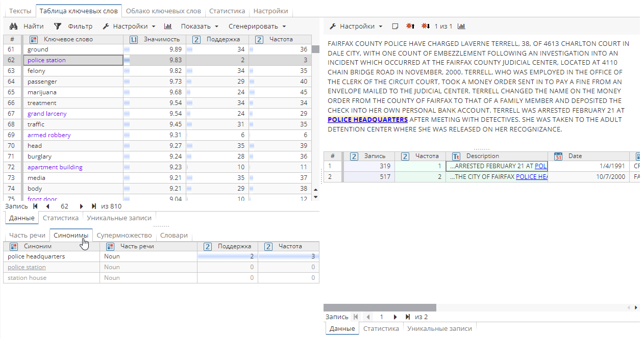
Task: Click the Filter funnel icon
Action: [x=58, y=26]
